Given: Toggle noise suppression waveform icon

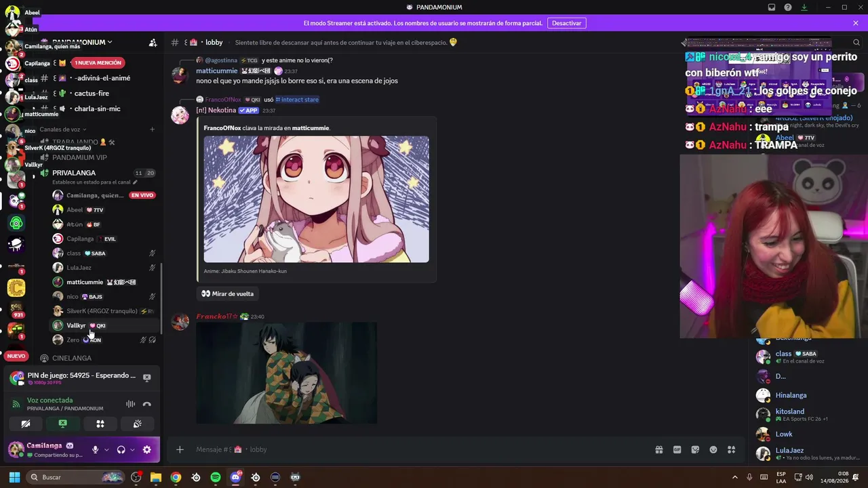Looking at the screenshot, I should pyautogui.click(x=130, y=404).
